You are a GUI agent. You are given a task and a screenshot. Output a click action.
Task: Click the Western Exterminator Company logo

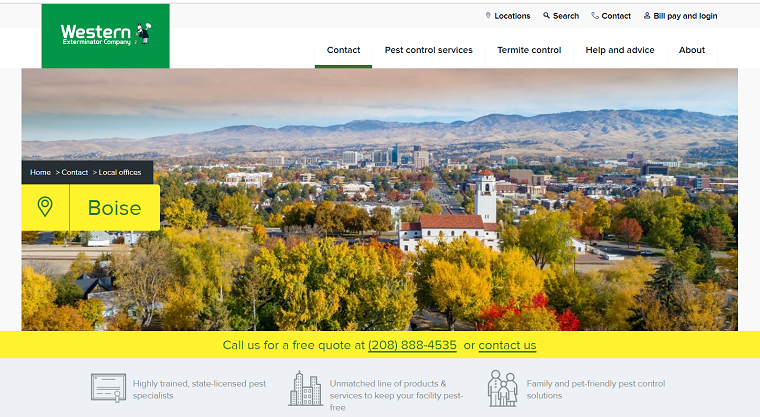pos(105,35)
